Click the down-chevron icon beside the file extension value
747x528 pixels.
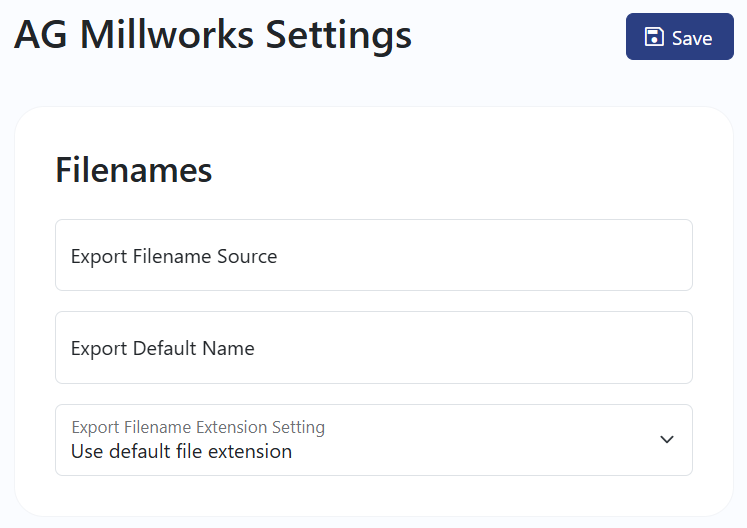(x=666, y=439)
